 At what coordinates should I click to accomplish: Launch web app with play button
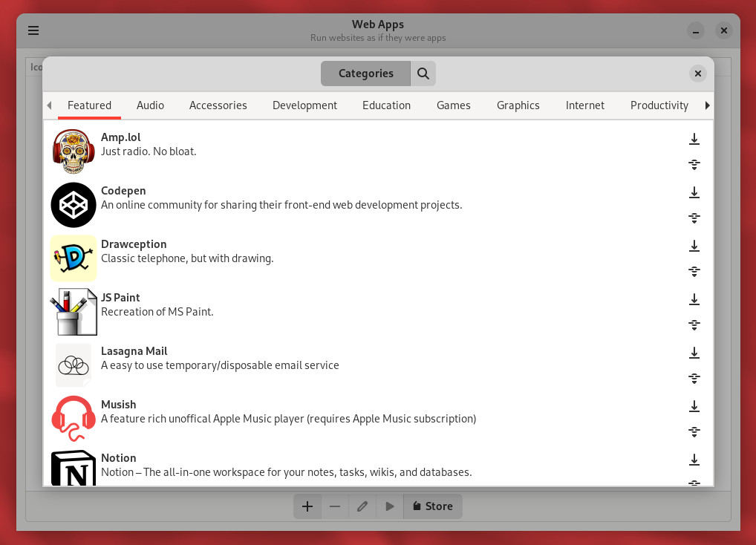pos(390,506)
